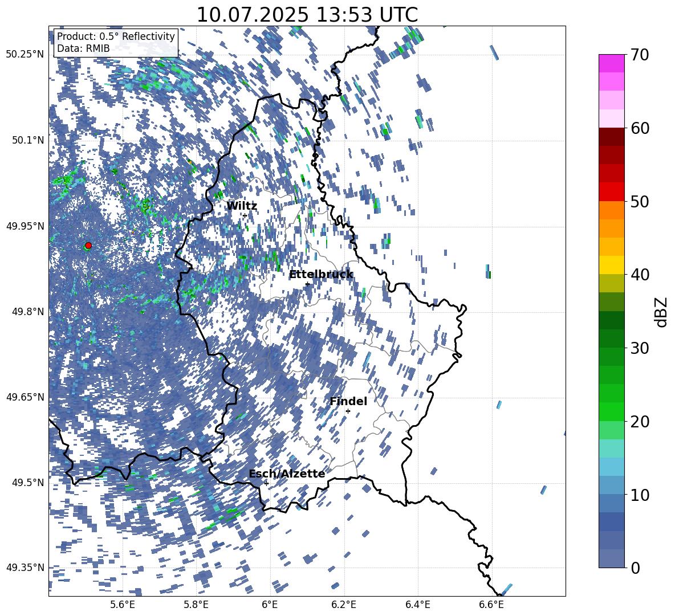Click the colorbar value 10
Screen dimensions: 675x616
coord(640,495)
